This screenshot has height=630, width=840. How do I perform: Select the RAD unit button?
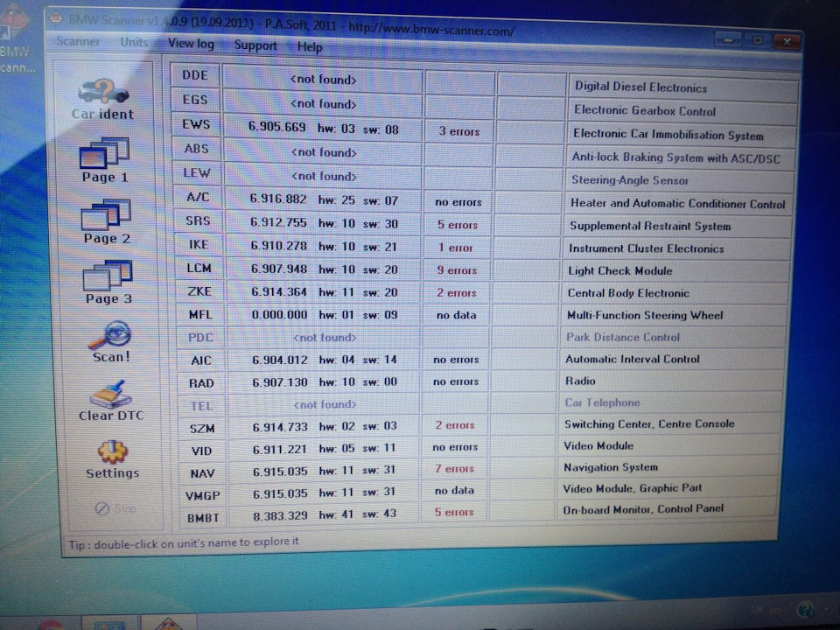(202, 383)
